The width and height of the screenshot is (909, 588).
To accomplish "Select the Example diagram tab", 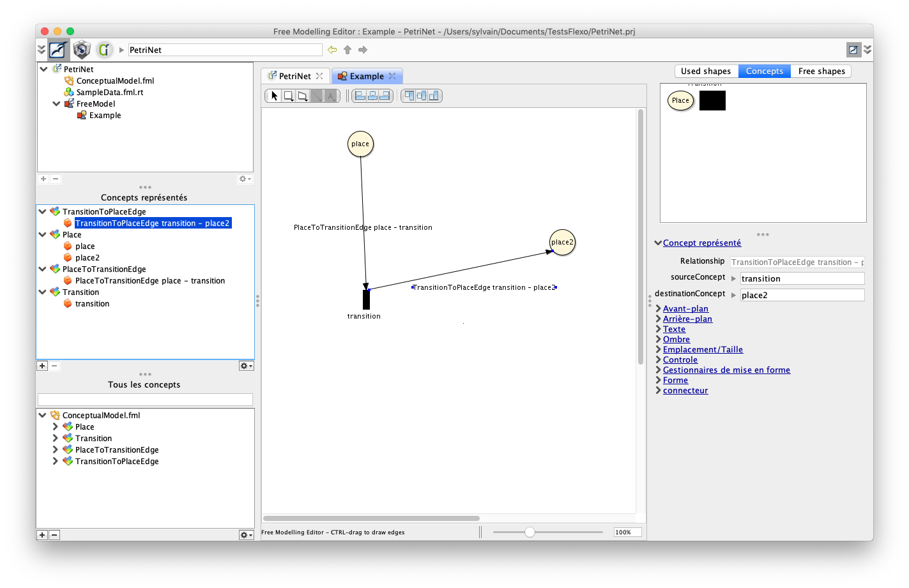I will [x=367, y=76].
